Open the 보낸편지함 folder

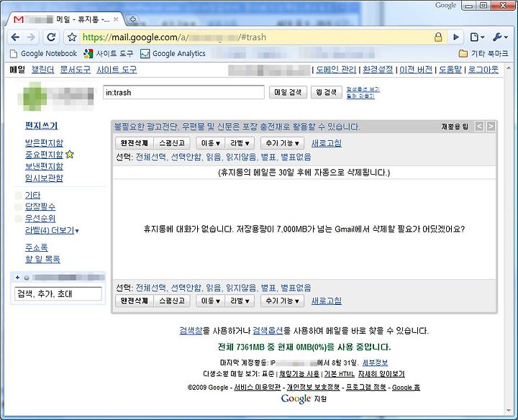point(44,166)
